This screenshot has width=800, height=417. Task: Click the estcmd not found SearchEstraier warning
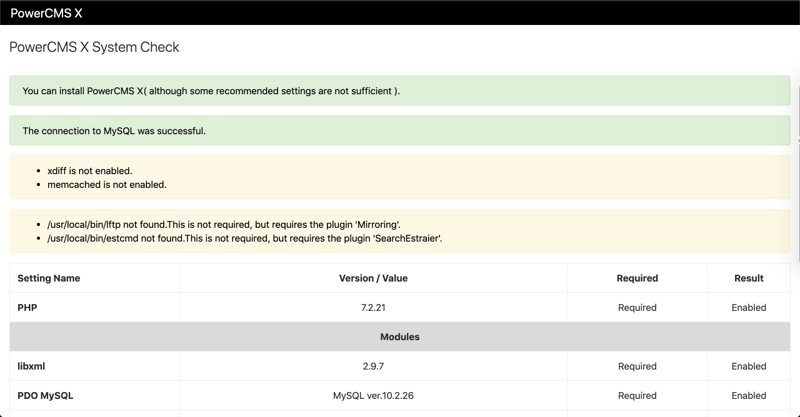(x=244, y=239)
